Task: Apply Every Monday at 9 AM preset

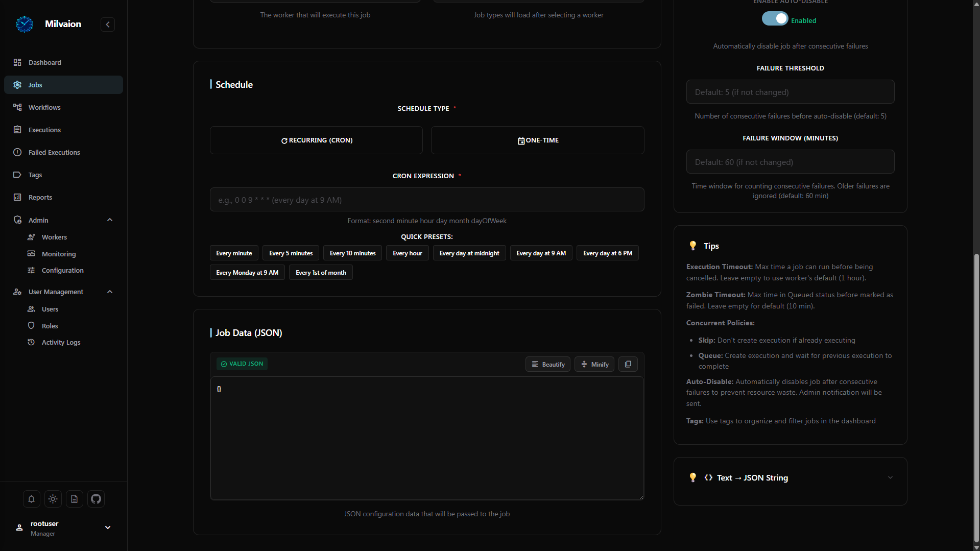Action: tap(247, 273)
